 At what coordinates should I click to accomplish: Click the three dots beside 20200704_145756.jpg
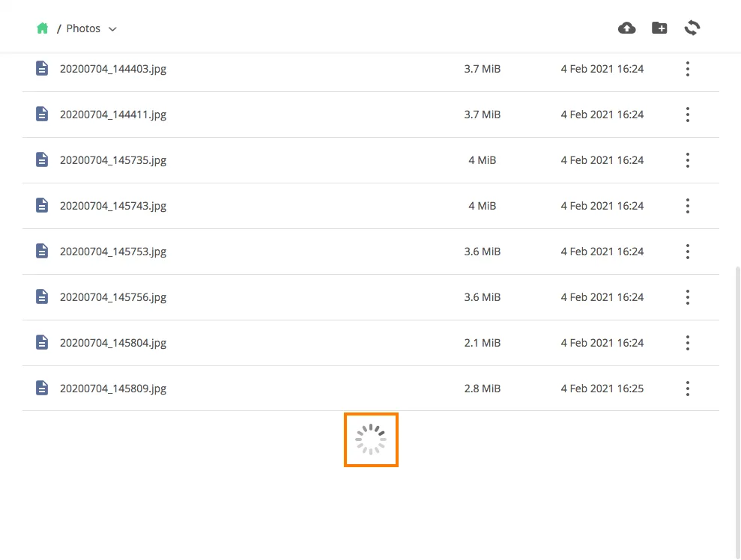click(x=687, y=297)
